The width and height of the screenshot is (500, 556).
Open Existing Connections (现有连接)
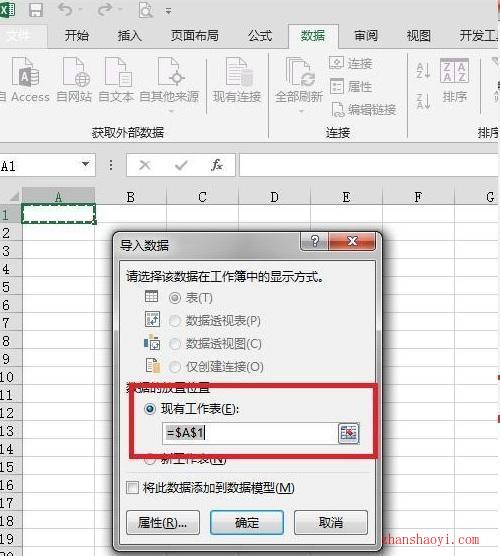pos(237,80)
